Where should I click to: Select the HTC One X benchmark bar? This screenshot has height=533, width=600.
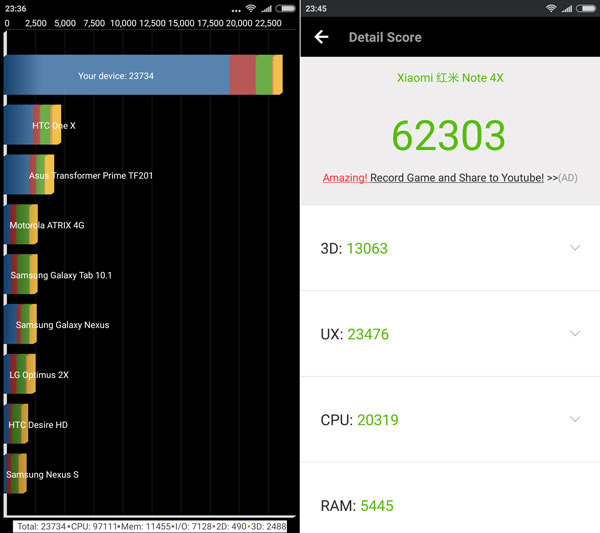(32, 125)
